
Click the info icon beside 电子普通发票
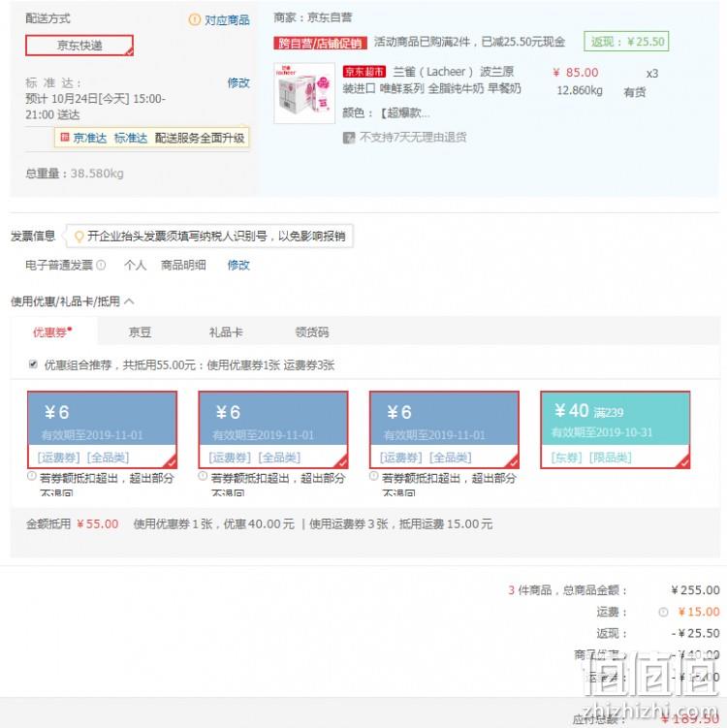(101, 265)
